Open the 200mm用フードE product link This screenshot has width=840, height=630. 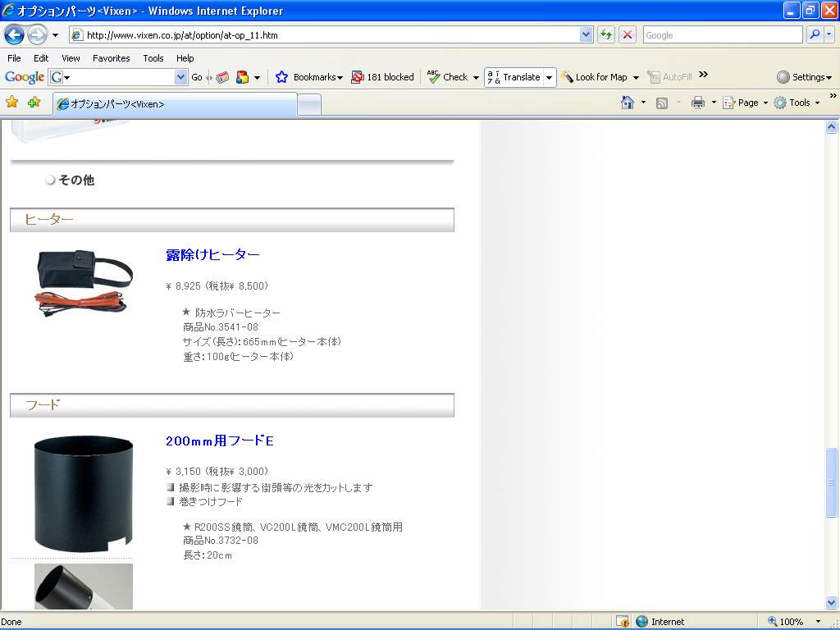pyautogui.click(x=220, y=441)
